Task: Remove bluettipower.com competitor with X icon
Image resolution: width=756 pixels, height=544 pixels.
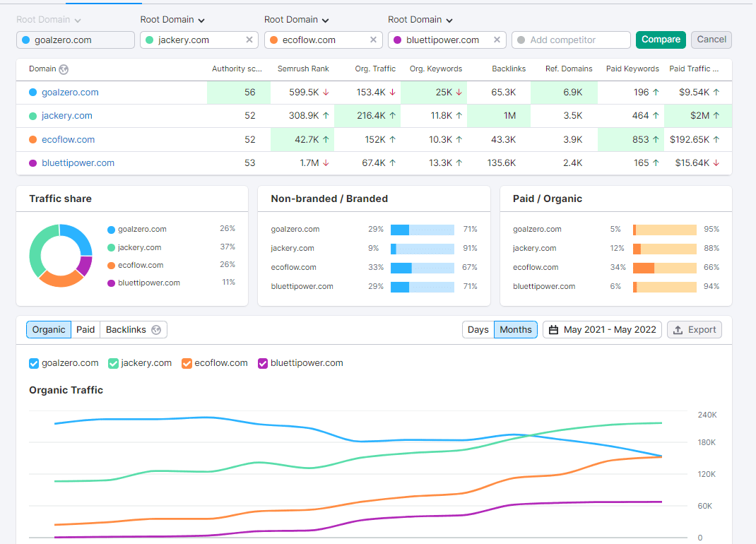Action: click(497, 40)
